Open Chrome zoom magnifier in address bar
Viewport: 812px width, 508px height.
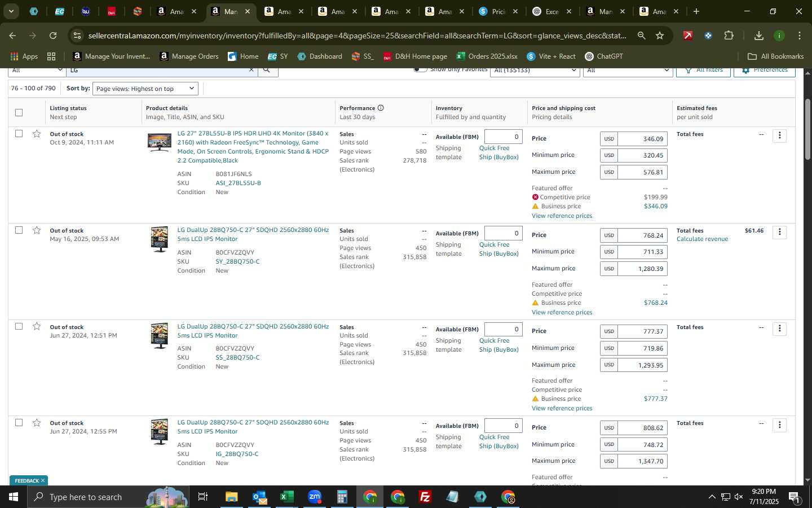pyautogui.click(x=642, y=36)
